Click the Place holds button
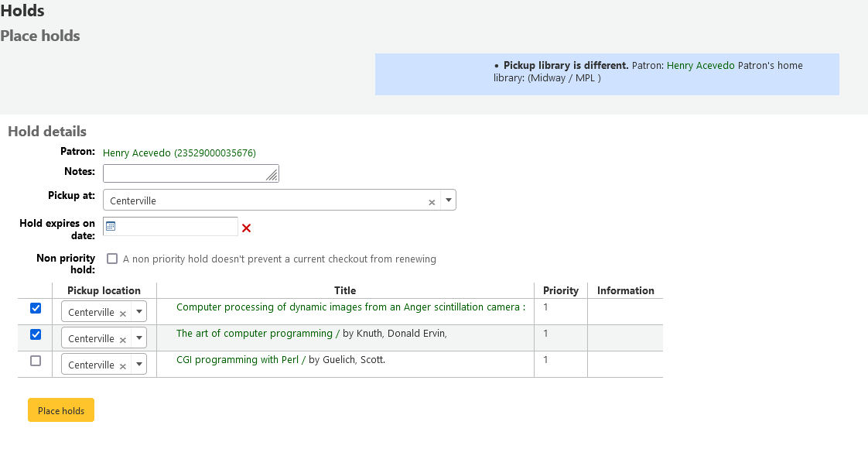Image resolution: width=868 pixels, height=449 pixels. pos(61,410)
